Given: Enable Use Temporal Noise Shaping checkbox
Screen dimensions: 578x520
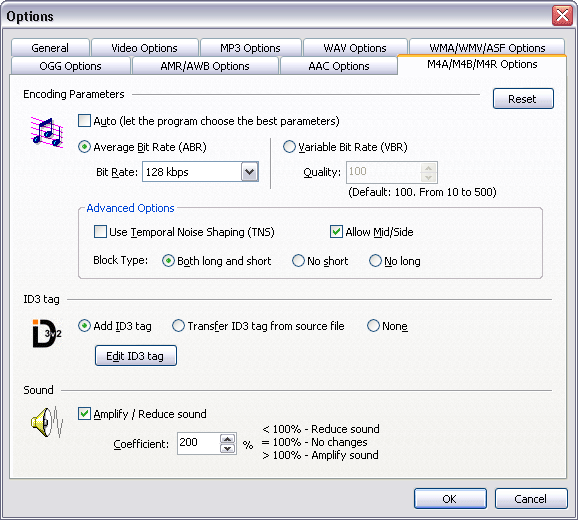Looking at the screenshot, I should 100,232.
